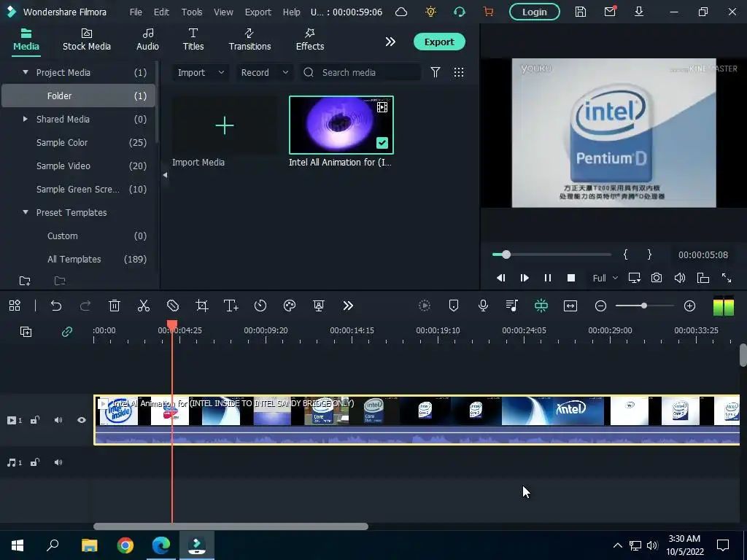
Task: Take a snapshot with camera icon
Action: coord(657,278)
